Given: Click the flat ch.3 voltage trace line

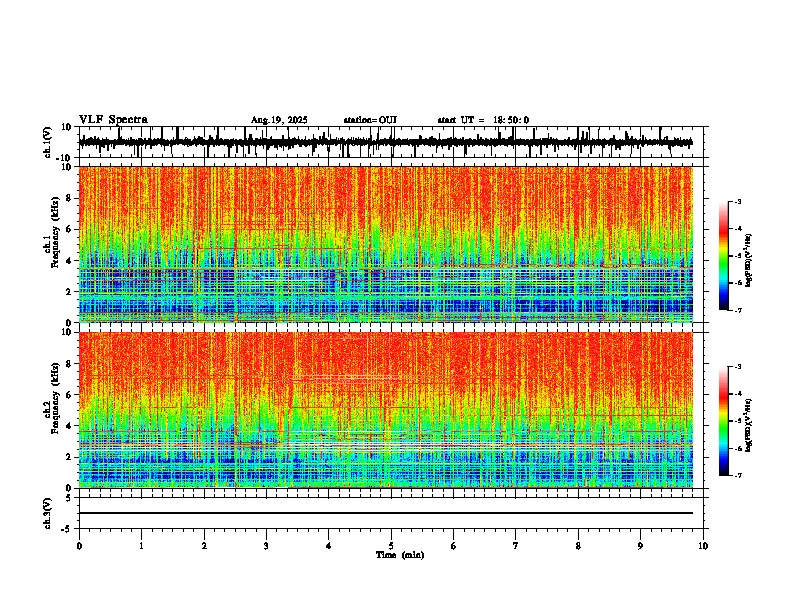Looking at the screenshot, I should [x=385, y=513].
